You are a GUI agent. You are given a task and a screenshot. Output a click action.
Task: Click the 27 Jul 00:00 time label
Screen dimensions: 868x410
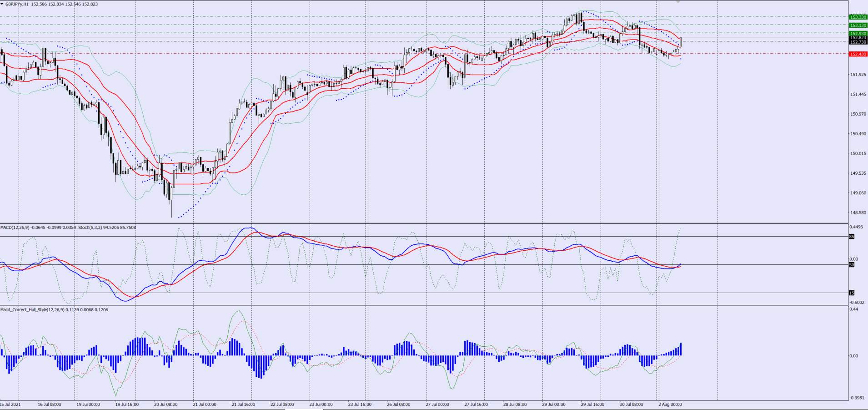[x=437, y=404]
